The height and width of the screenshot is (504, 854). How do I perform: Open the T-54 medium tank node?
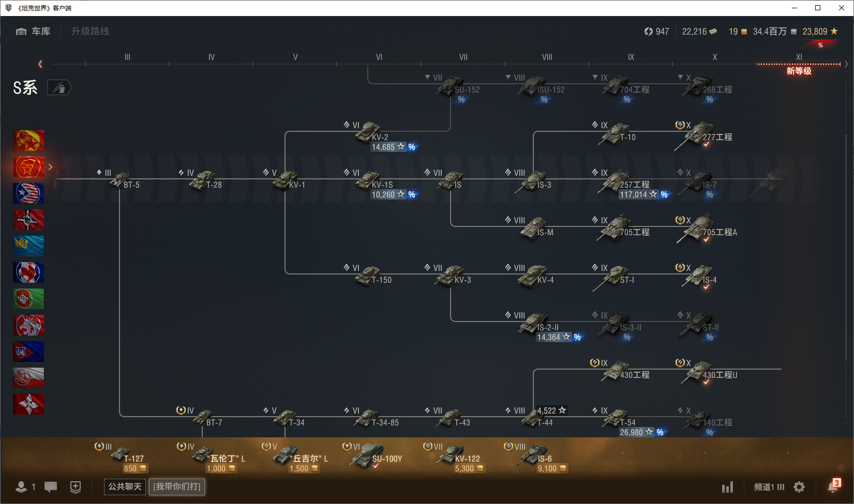pos(616,418)
